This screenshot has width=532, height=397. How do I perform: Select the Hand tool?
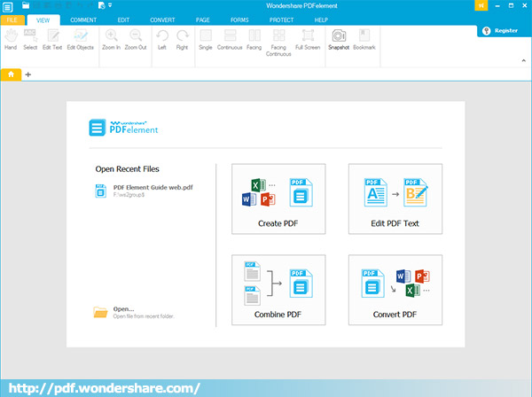tap(11, 40)
